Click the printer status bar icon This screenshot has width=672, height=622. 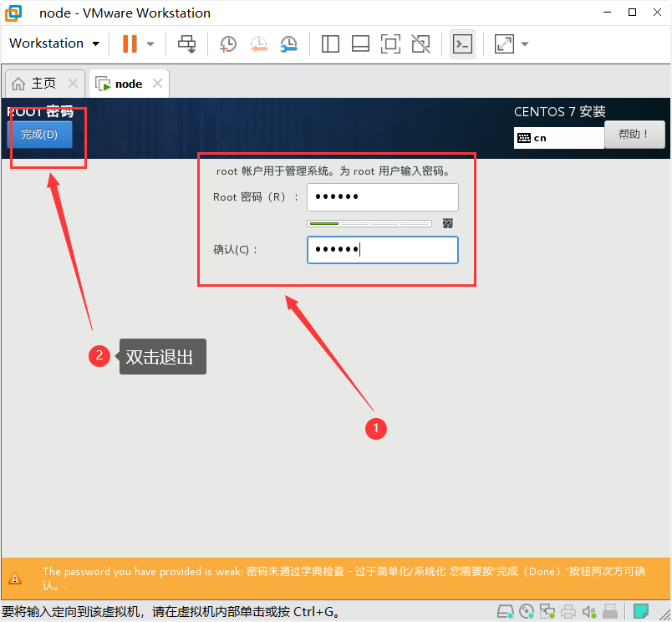click(568, 611)
